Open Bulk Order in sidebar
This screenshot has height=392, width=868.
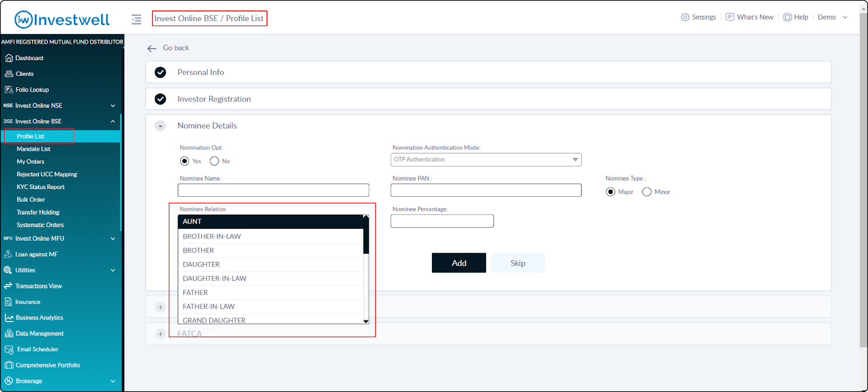pyautogui.click(x=31, y=200)
